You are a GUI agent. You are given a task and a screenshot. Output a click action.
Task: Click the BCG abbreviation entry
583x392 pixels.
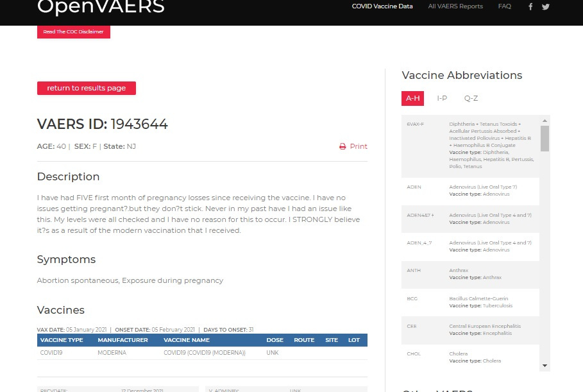pos(470,302)
